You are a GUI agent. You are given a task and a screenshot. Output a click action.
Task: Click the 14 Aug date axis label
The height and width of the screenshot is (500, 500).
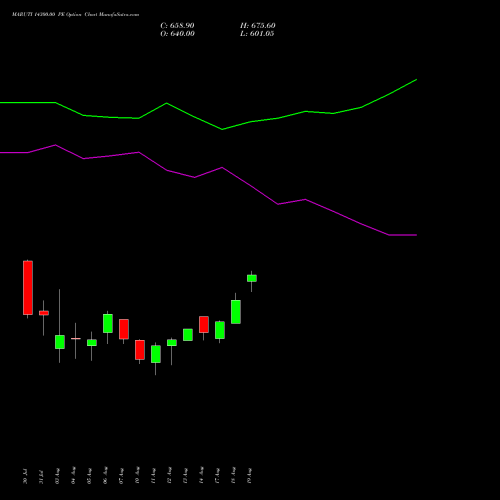pyautogui.click(x=202, y=476)
